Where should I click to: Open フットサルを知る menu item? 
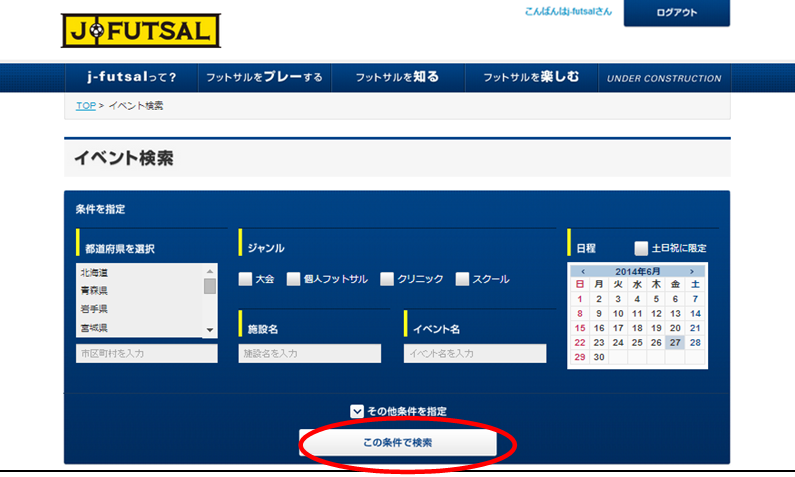[x=397, y=78]
